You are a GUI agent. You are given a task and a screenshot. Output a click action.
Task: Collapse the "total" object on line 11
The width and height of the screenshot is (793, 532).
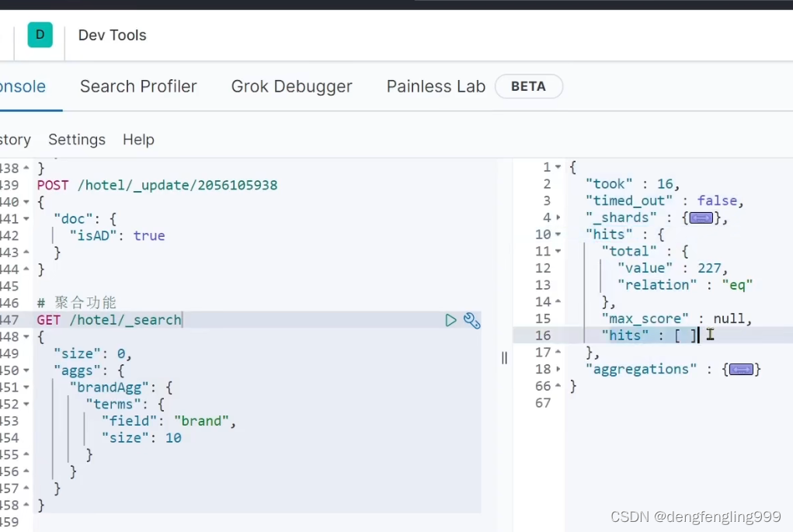click(x=558, y=252)
